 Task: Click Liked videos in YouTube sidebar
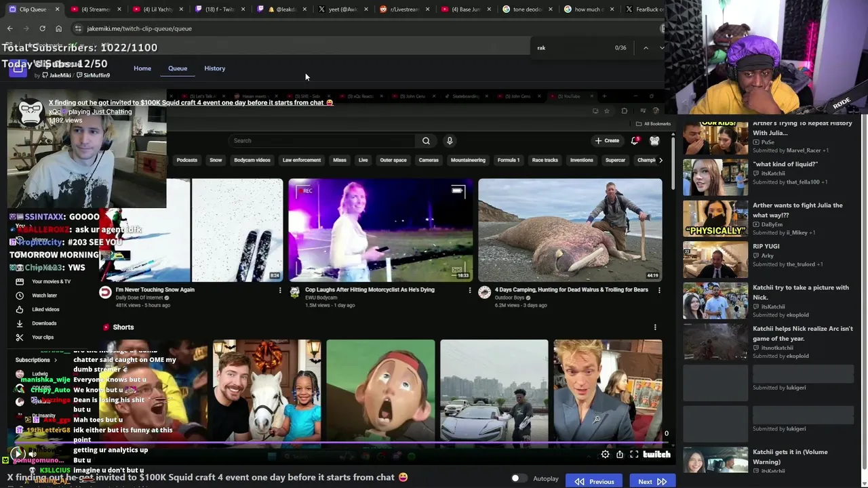pos(45,310)
